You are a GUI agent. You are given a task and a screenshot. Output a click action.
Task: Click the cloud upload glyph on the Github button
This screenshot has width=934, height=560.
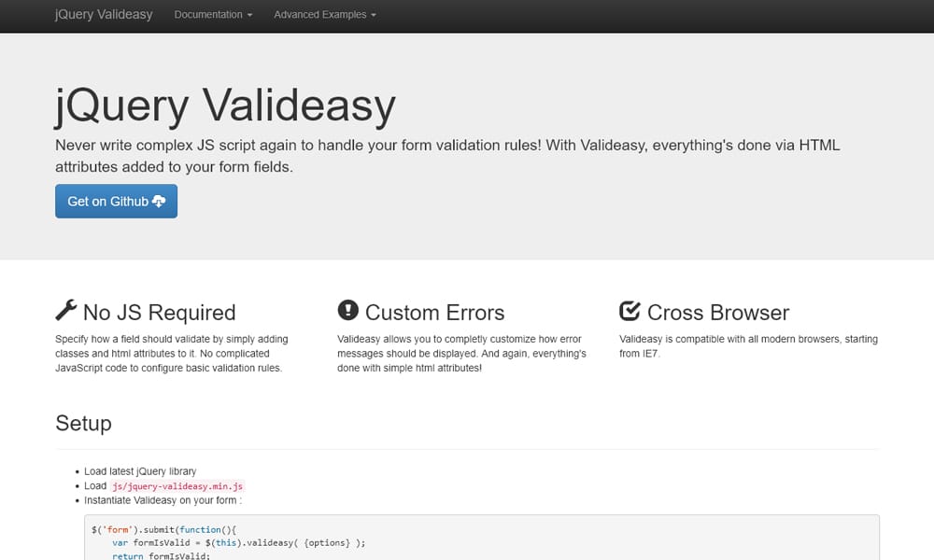pos(160,201)
